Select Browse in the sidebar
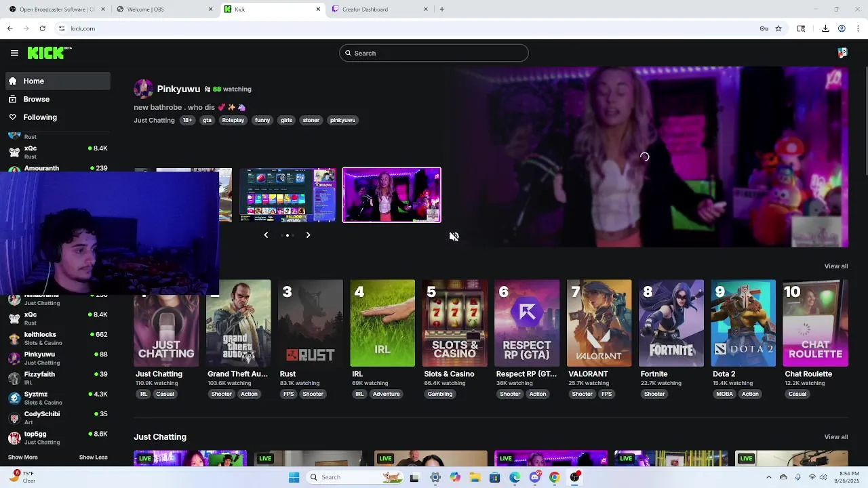This screenshot has width=868, height=488. pyautogui.click(x=58, y=99)
